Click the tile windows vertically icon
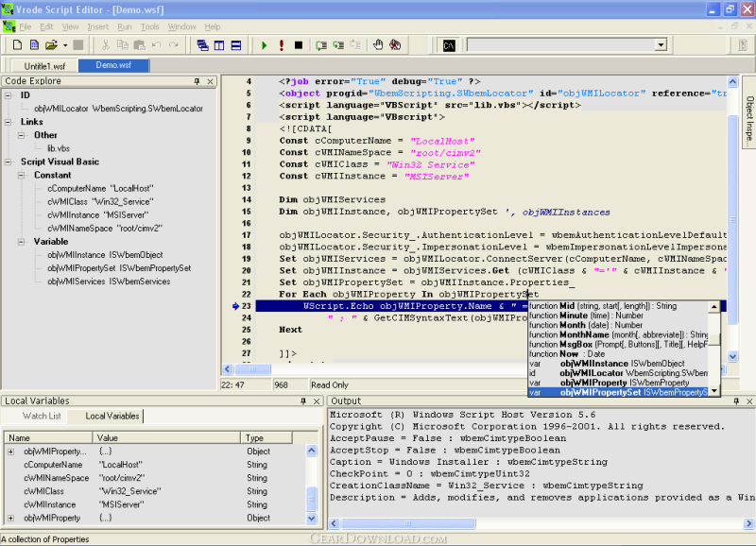This screenshot has height=546, width=756. point(219,45)
